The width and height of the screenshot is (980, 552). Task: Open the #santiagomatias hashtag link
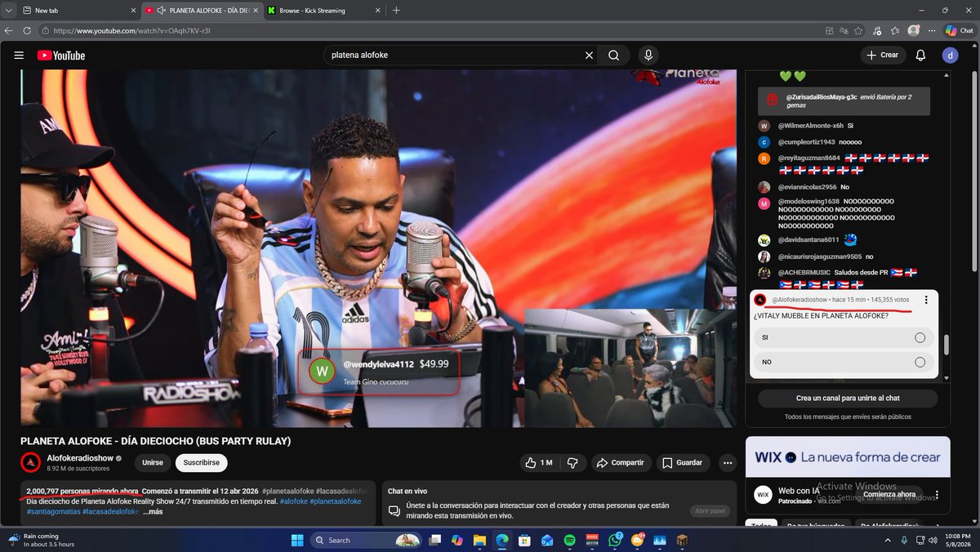(54, 511)
